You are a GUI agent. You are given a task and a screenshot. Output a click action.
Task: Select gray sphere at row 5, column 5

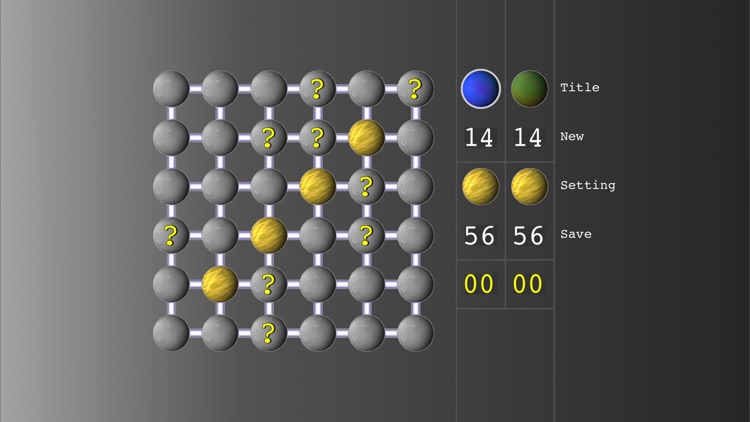coord(366,284)
